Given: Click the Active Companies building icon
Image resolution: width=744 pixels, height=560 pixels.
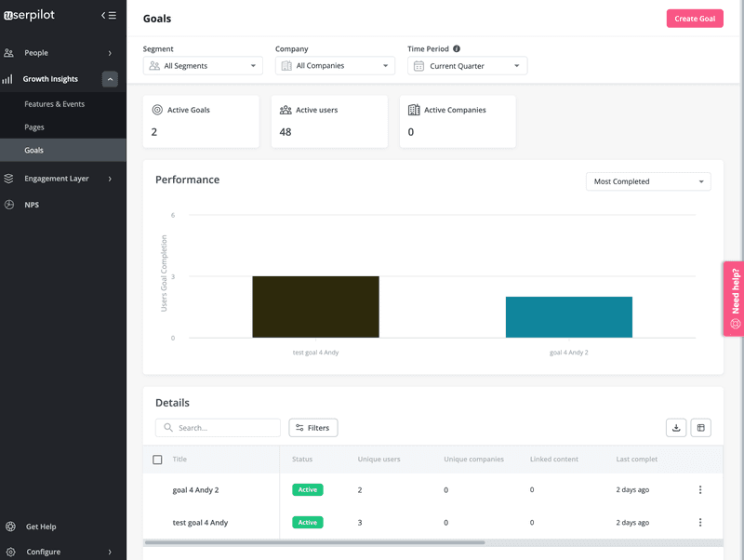Looking at the screenshot, I should click(414, 109).
